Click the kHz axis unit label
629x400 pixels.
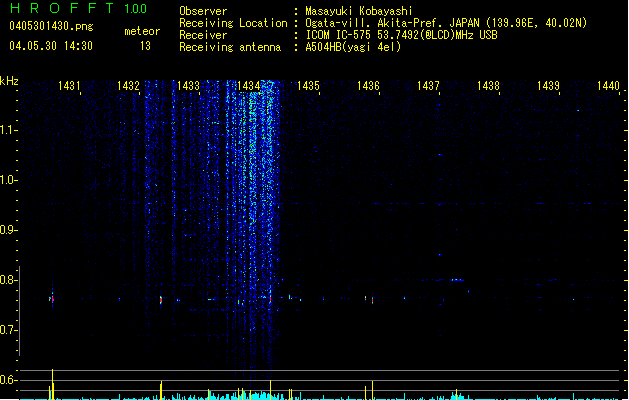point(9,81)
